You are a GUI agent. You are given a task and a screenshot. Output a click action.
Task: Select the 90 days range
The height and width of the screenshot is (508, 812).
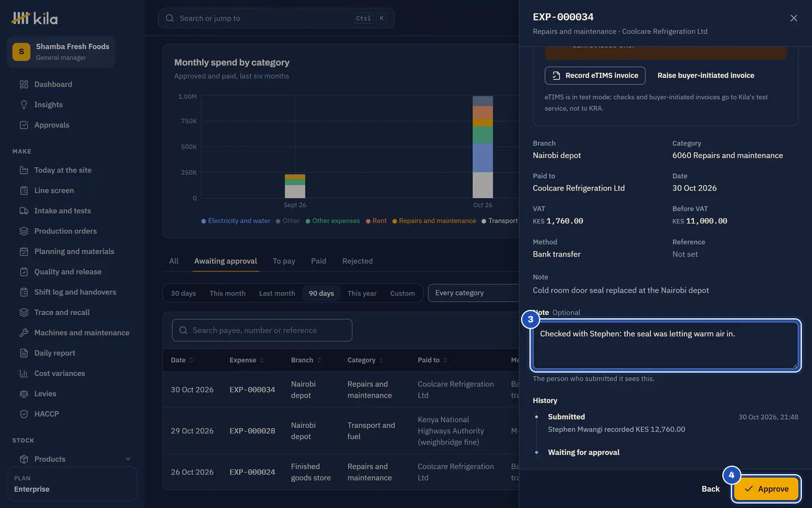[321, 293]
